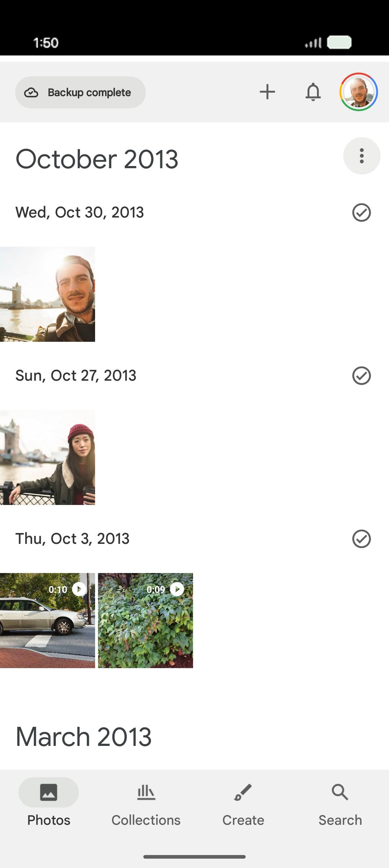Switch to the Create tab label

pos(243,820)
